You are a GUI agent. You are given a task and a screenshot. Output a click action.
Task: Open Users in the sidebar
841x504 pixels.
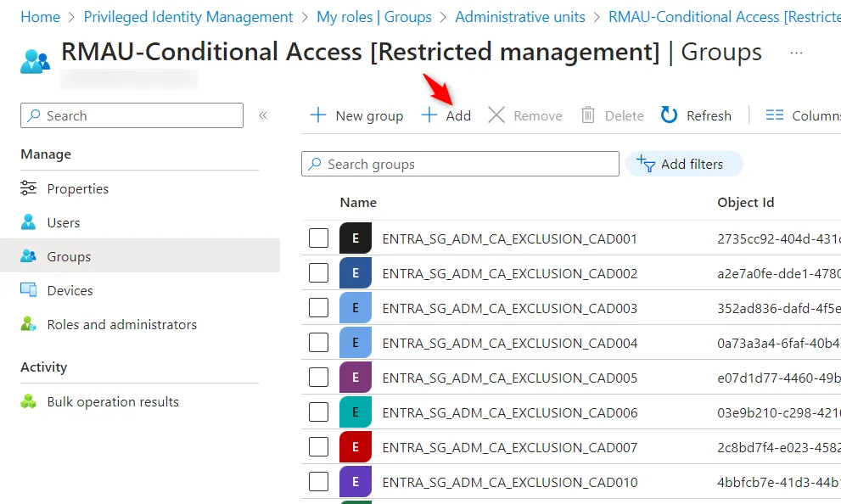(64, 222)
